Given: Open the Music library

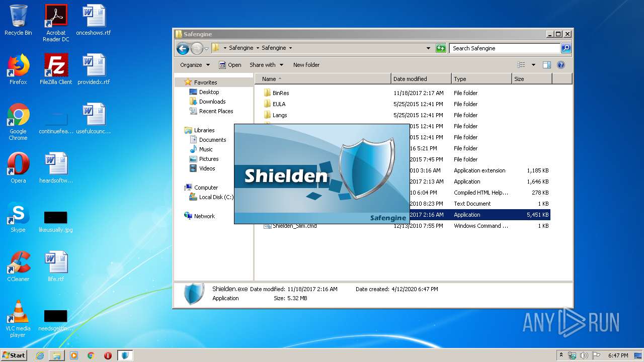Looking at the screenshot, I should [206, 149].
